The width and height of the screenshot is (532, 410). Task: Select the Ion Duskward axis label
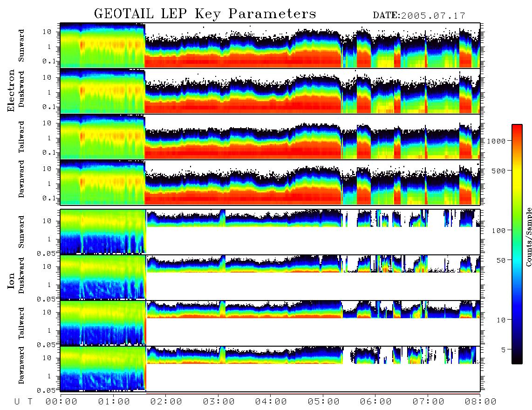21,275
